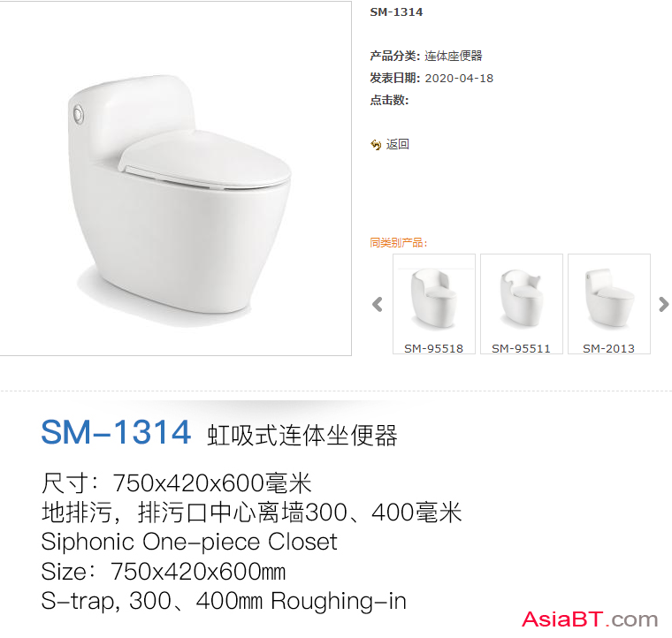Open the SM-95511 toilet thumbnail image
This screenshot has width=672, height=638.
point(521,299)
